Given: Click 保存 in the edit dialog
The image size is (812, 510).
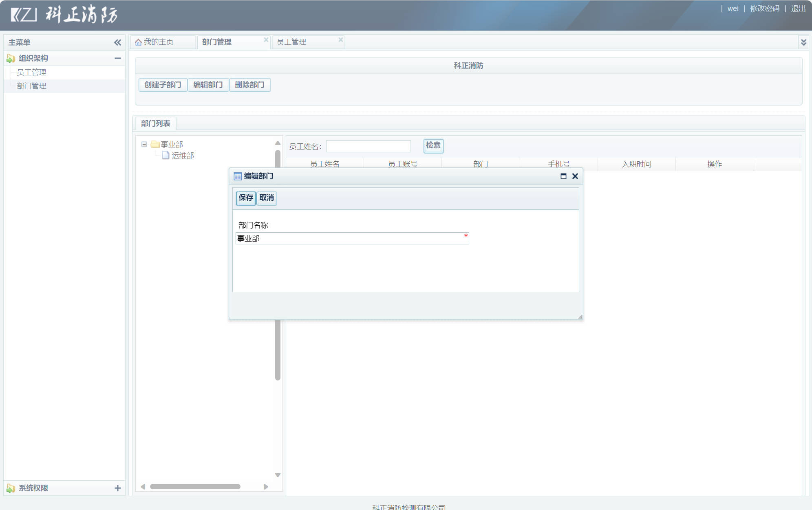Looking at the screenshot, I should coord(245,198).
